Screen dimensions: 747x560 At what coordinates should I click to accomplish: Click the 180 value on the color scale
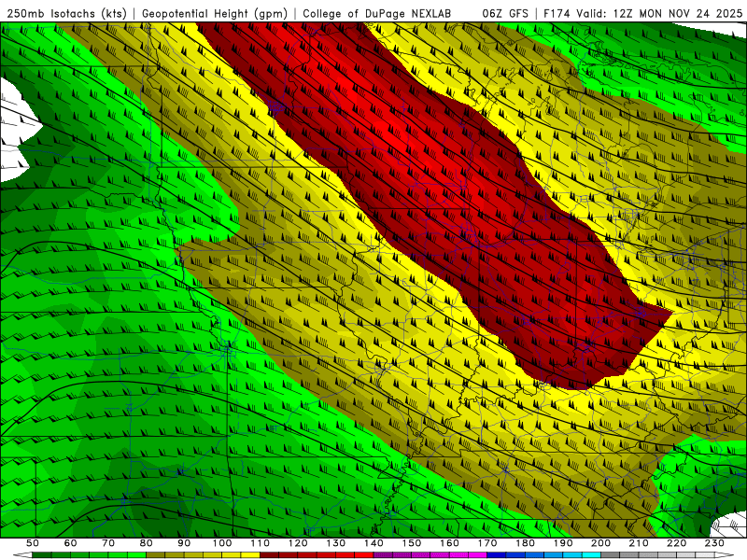pos(525,543)
